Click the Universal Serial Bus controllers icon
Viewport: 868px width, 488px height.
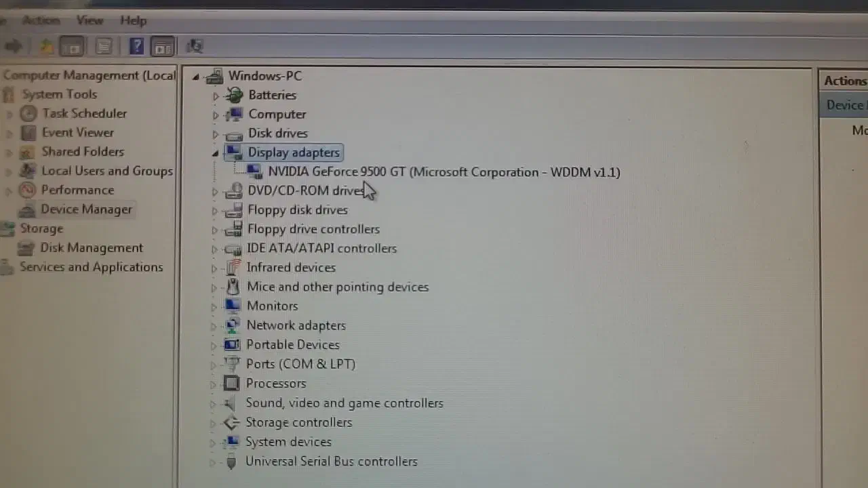point(231,462)
